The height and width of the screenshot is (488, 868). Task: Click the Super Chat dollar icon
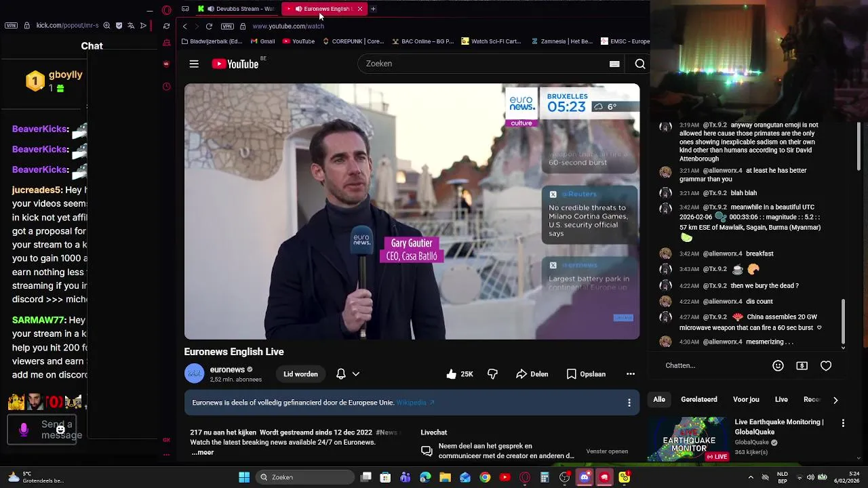pyautogui.click(x=802, y=365)
